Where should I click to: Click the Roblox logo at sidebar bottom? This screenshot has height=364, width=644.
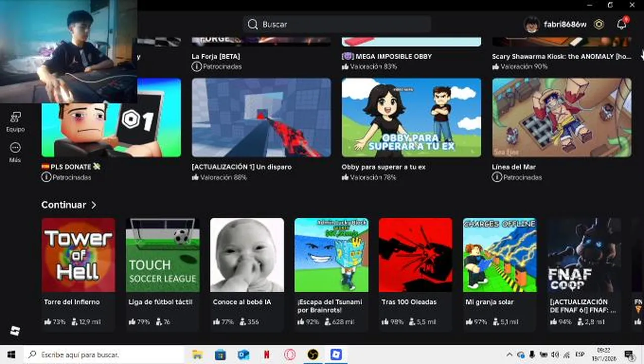15,331
